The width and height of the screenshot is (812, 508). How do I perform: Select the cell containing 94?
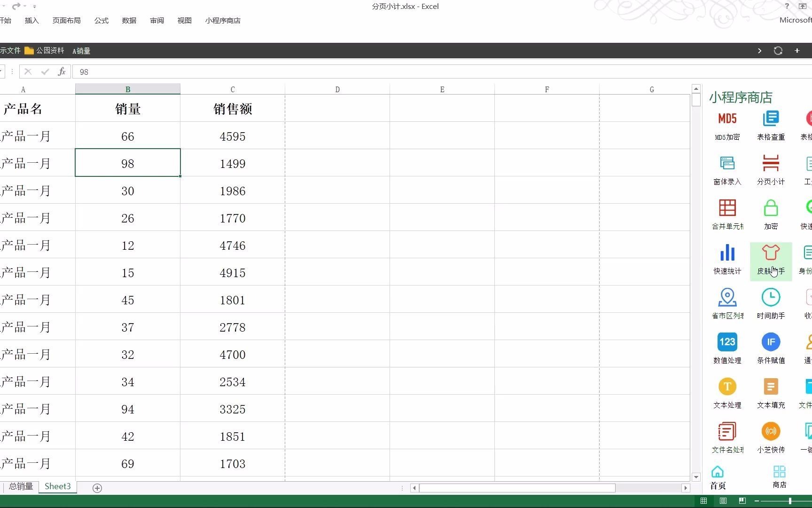[128, 409]
